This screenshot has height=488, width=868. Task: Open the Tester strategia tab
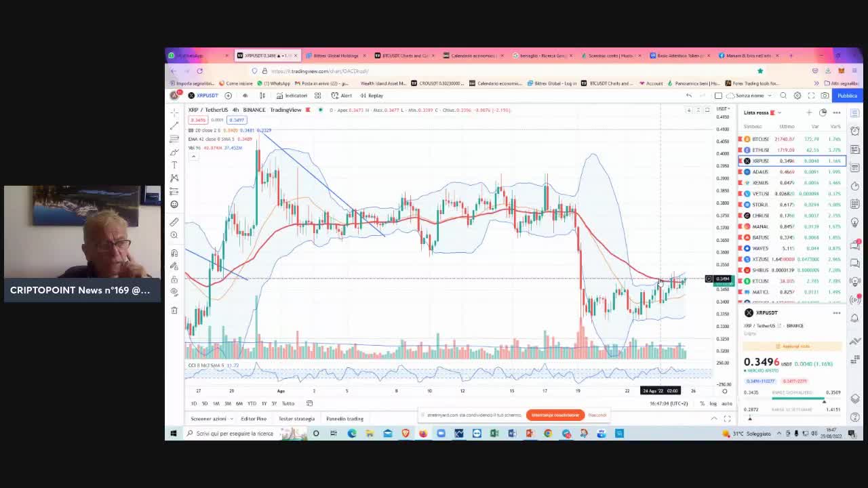coord(296,419)
